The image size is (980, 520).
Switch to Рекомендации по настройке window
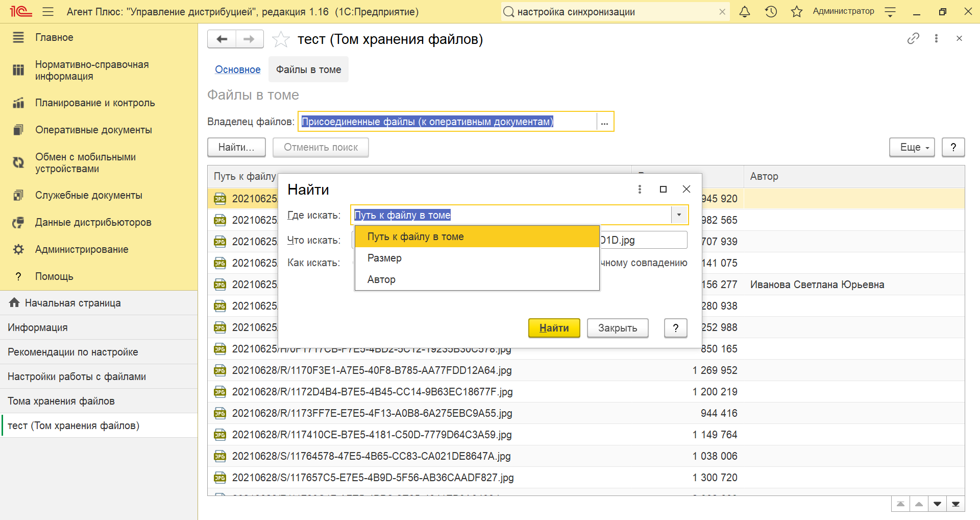click(x=99, y=352)
